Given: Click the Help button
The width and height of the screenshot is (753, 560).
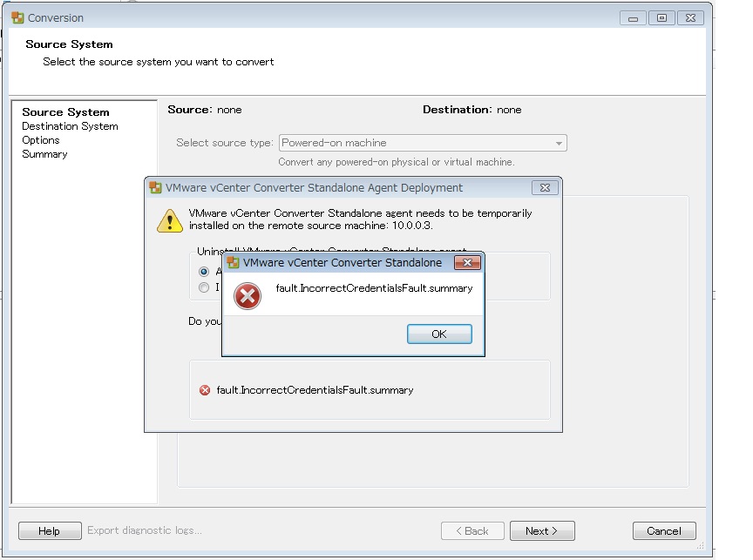Looking at the screenshot, I should coord(49,530).
